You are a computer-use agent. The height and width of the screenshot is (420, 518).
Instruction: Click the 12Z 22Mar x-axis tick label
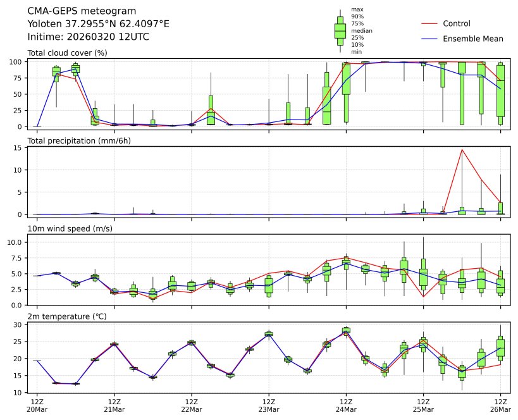pos(191,405)
